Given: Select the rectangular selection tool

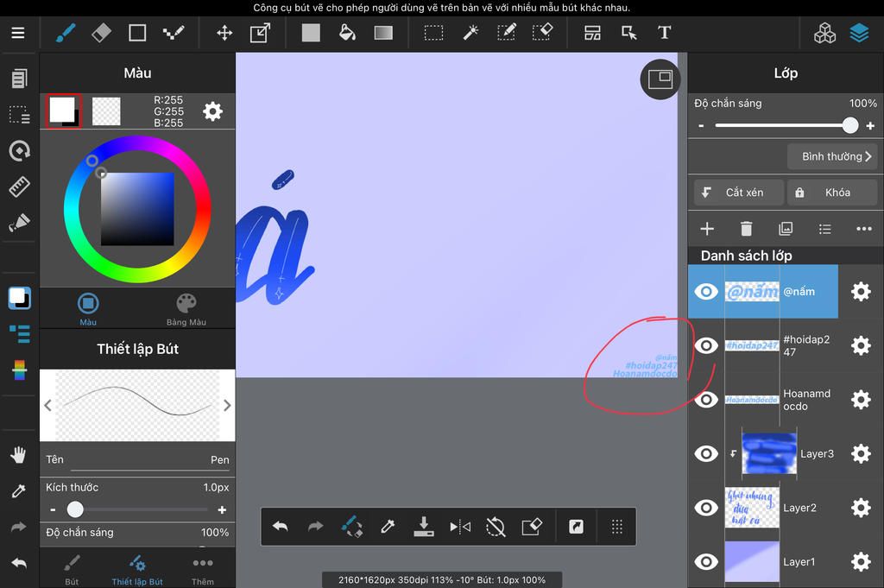Looking at the screenshot, I should click(x=433, y=33).
